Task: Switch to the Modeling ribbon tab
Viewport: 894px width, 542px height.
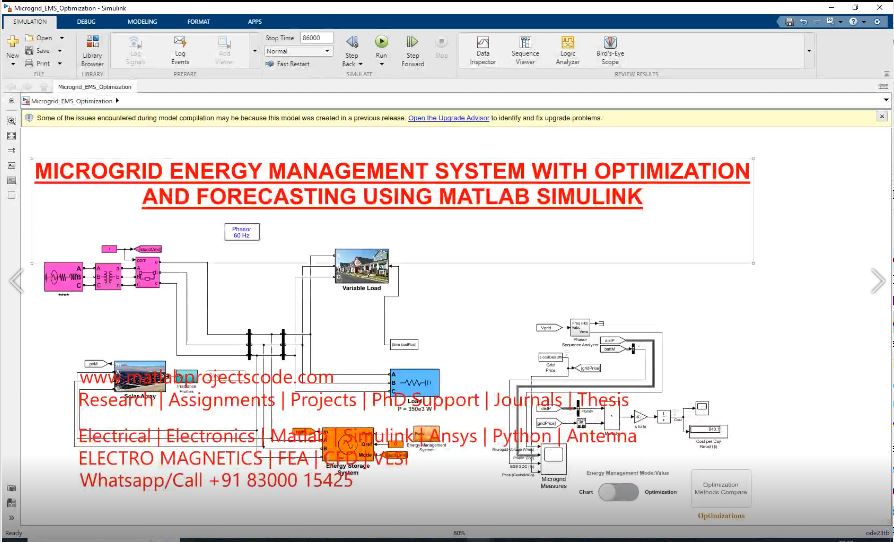Action: pyautogui.click(x=142, y=20)
